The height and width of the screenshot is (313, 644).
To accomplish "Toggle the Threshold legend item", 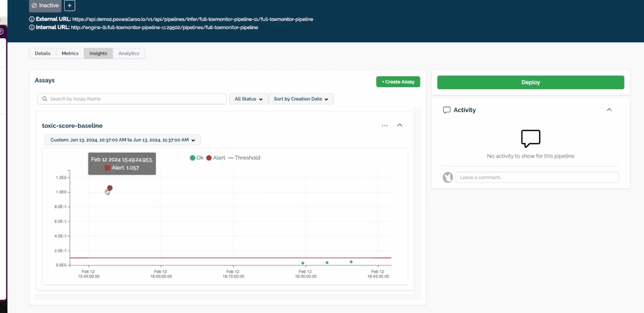I will [x=244, y=158].
